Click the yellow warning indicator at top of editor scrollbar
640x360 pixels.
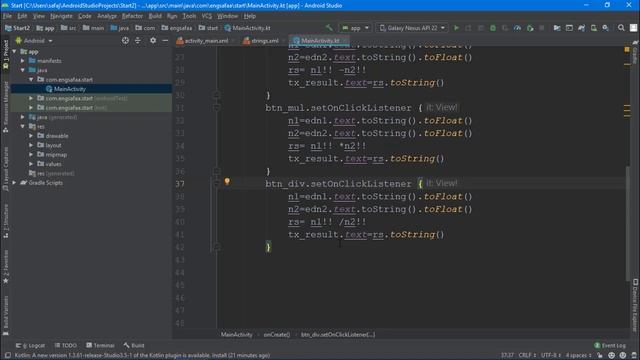pos(627,50)
